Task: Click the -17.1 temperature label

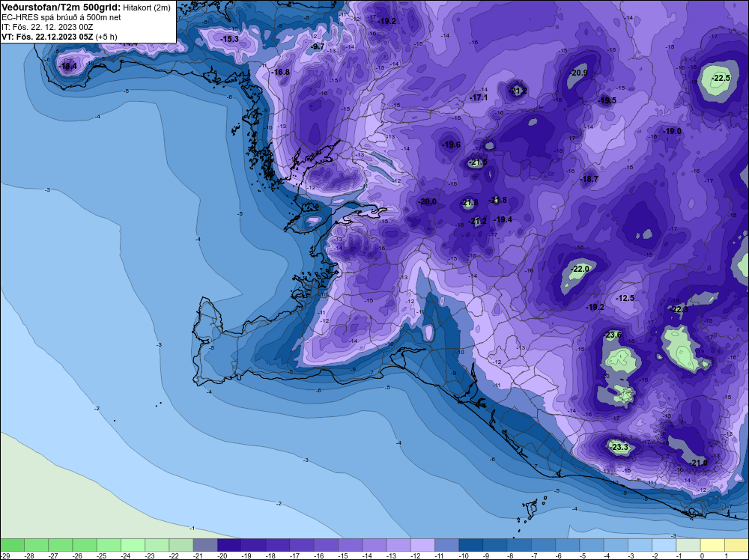Action: click(x=479, y=97)
